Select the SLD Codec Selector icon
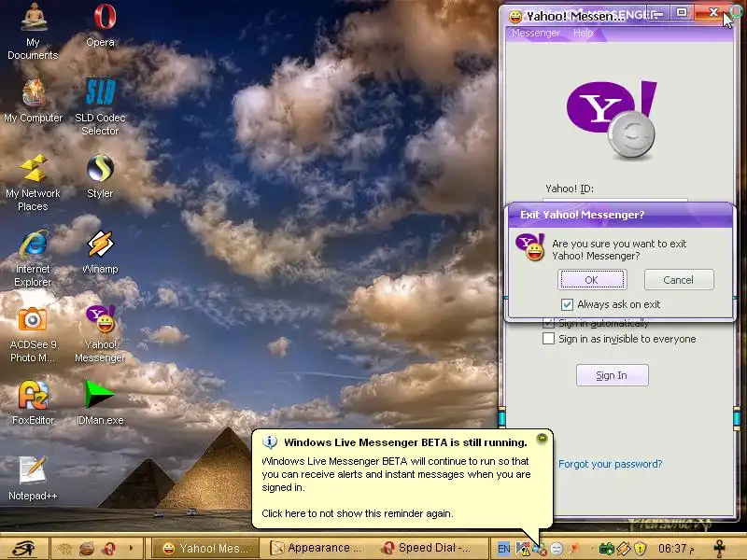747x560 pixels. (100, 106)
